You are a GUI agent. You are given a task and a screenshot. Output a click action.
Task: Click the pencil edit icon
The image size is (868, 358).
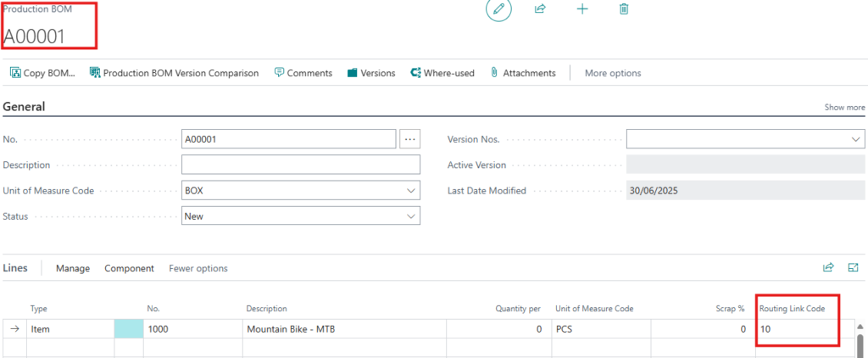pos(498,9)
